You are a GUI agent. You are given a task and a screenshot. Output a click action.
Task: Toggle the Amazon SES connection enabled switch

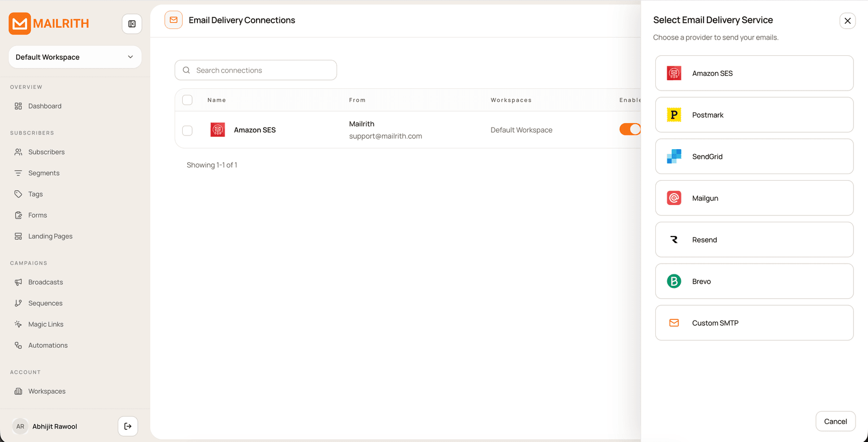click(630, 129)
